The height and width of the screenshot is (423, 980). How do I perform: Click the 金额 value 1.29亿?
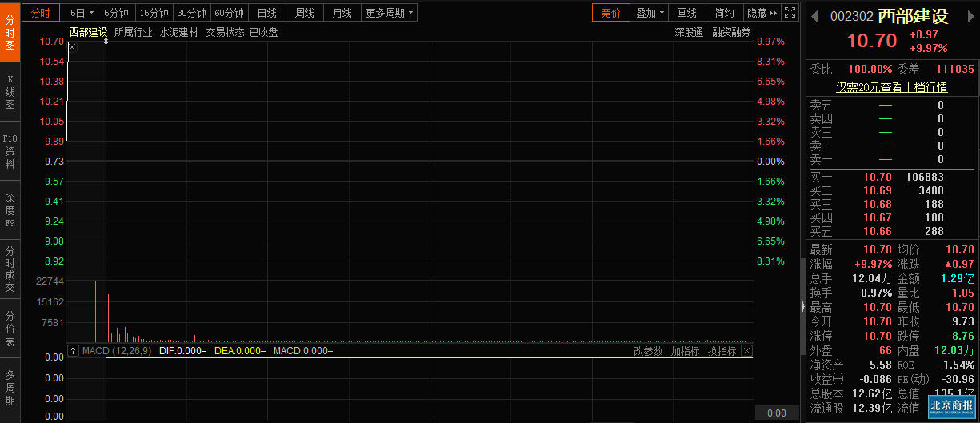point(958,278)
